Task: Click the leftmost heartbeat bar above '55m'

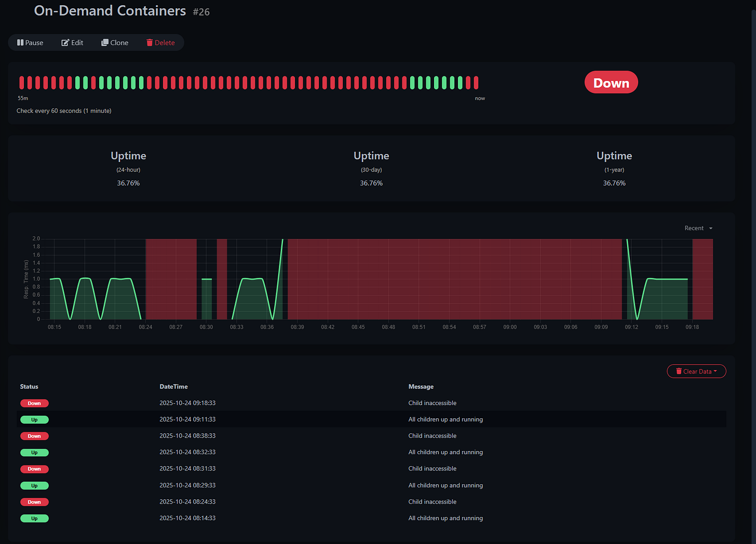Action: [x=22, y=83]
